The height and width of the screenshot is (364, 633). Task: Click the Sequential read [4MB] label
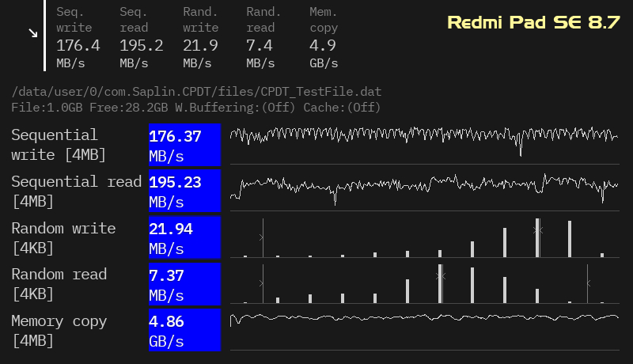coord(76,191)
